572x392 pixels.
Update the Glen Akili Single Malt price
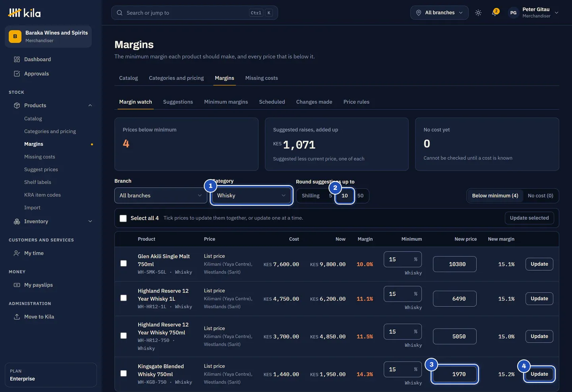[x=539, y=264]
